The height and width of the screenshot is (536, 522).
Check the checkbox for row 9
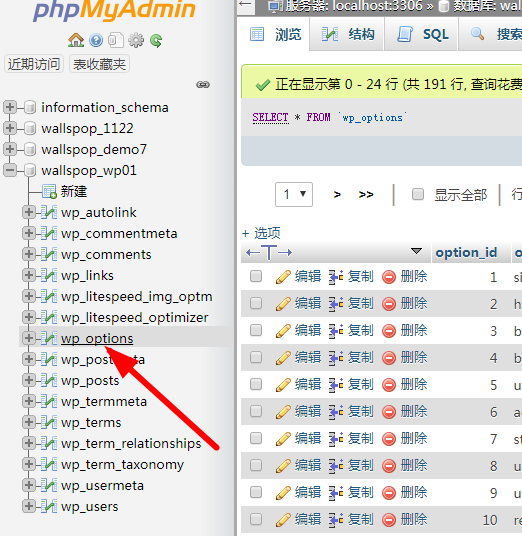pyautogui.click(x=256, y=492)
